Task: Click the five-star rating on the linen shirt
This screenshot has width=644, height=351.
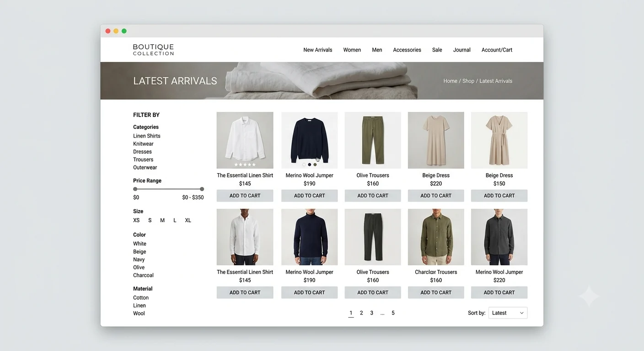Action: click(245, 165)
